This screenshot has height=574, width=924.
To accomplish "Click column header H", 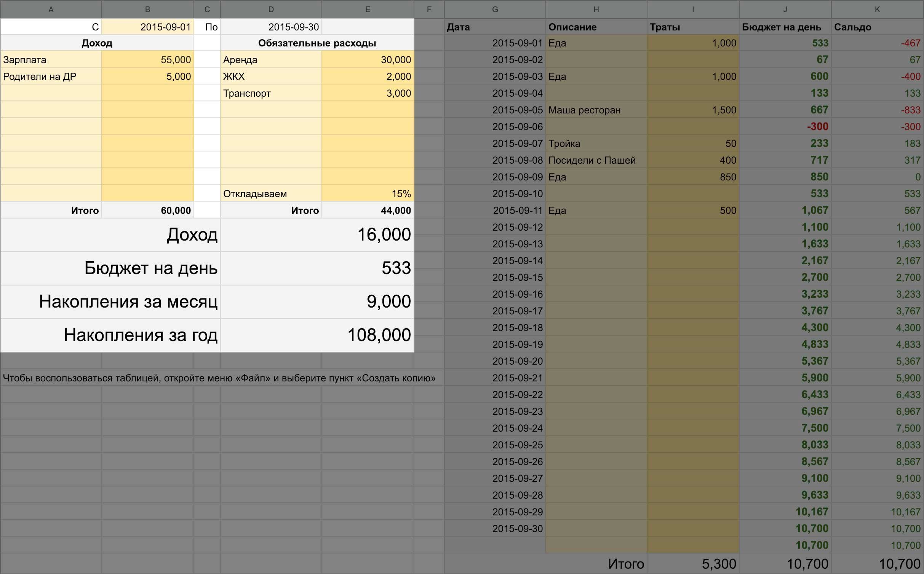I will click(x=596, y=10).
